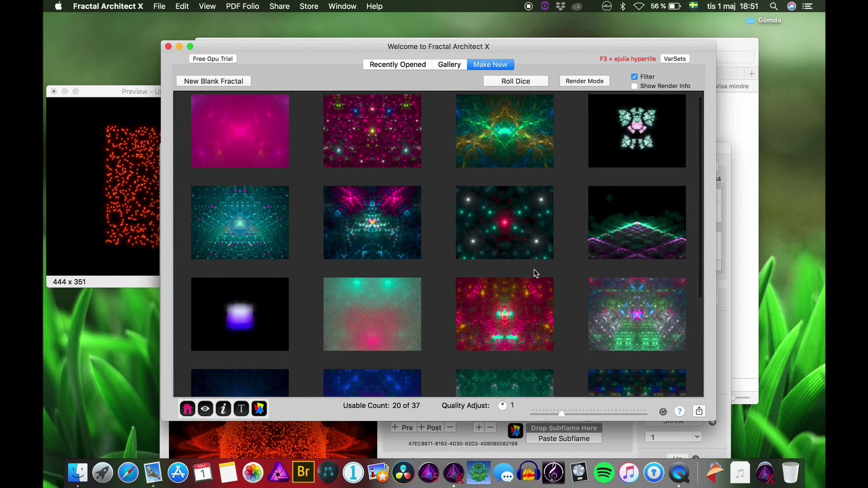This screenshot has height=488, width=868.
Task: Open the combo box showing 1 in background window
Action: tap(673, 437)
